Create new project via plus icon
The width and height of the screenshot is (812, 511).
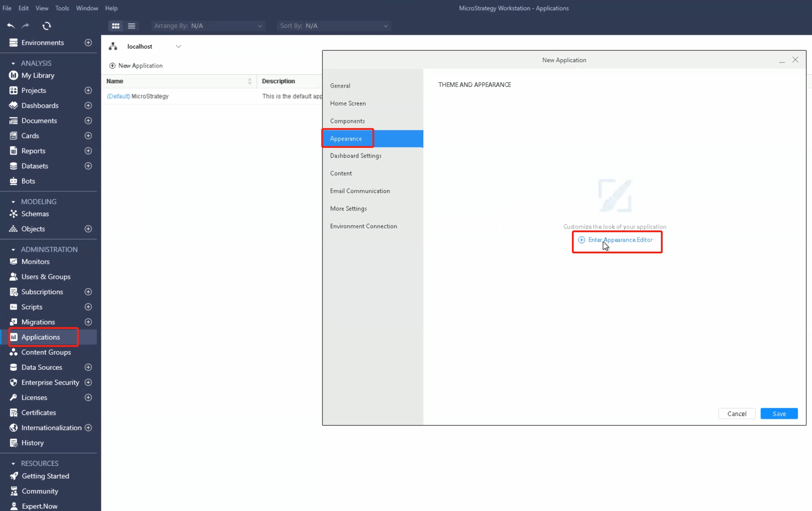[x=88, y=90]
